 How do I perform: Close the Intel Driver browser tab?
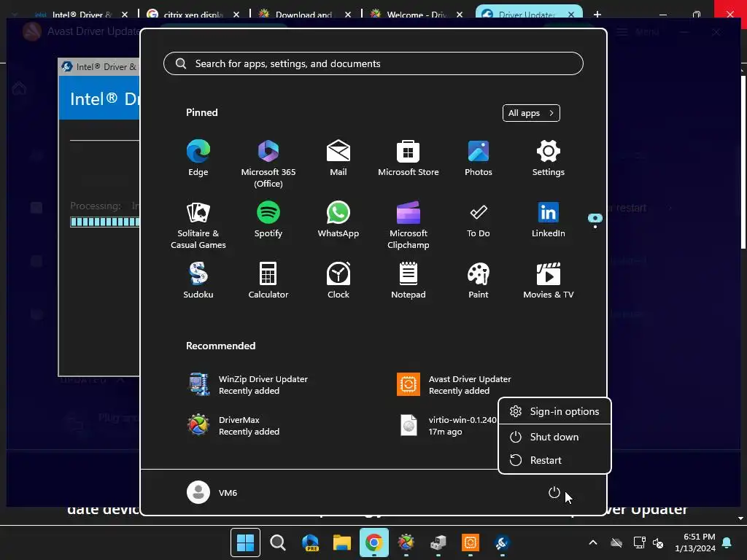click(x=125, y=15)
